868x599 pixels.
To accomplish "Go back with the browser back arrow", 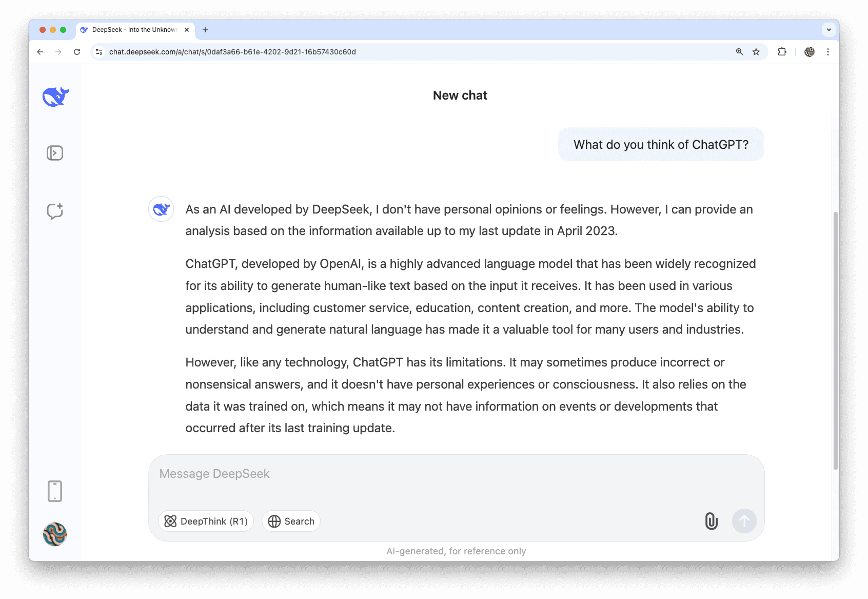I will 40,52.
